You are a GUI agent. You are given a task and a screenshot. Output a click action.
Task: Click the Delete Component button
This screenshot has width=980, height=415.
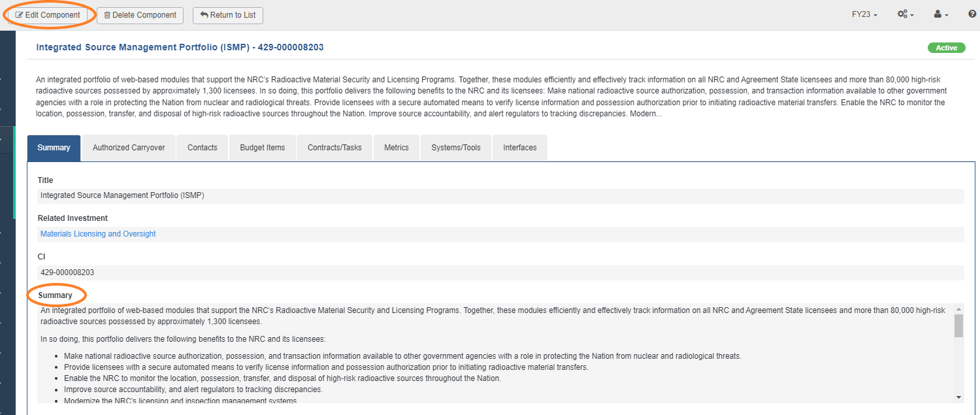point(140,15)
